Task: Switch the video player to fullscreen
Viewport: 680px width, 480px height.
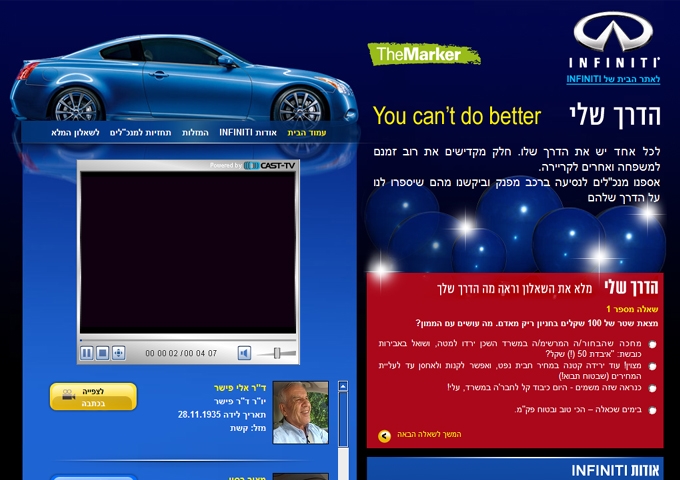Action: [118, 353]
